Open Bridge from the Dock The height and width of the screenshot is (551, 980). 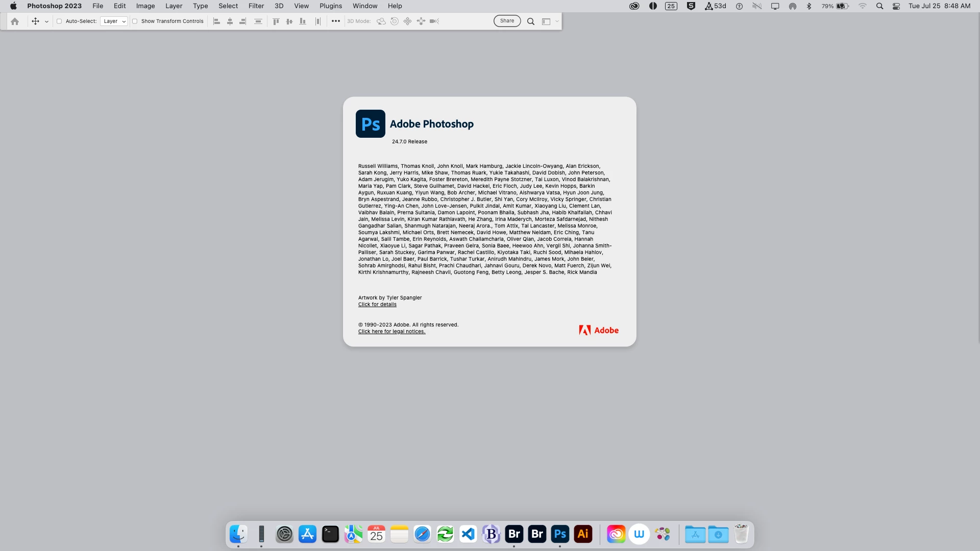tap(514, 534)
